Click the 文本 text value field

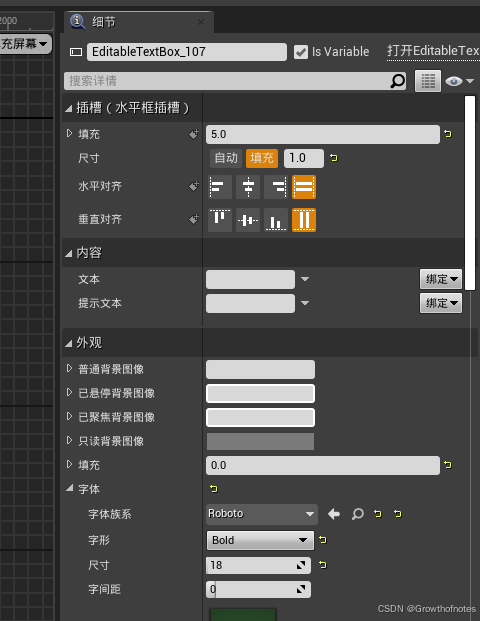[x=250, y=280]
